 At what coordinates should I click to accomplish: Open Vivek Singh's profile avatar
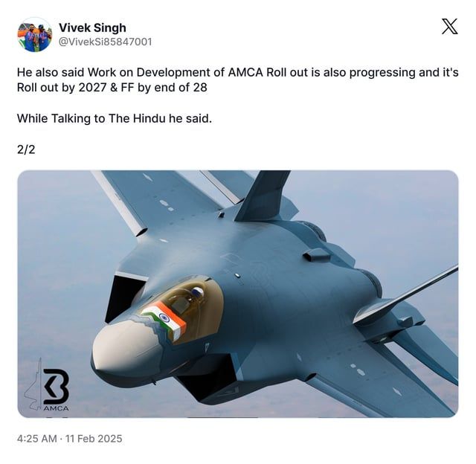(34, 35)
